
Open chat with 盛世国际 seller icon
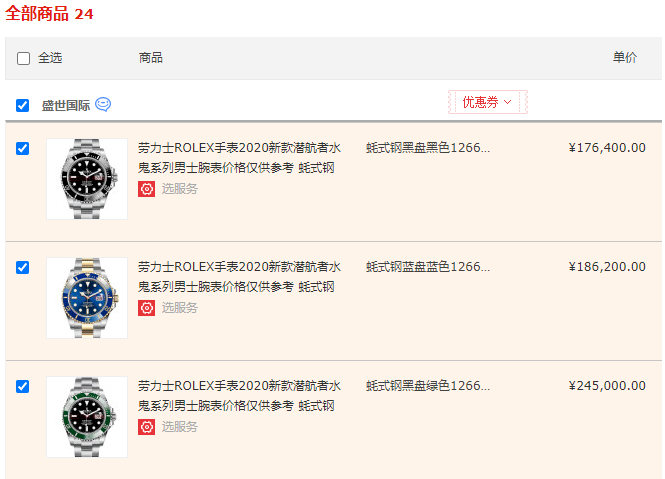[x=103, y=104]
